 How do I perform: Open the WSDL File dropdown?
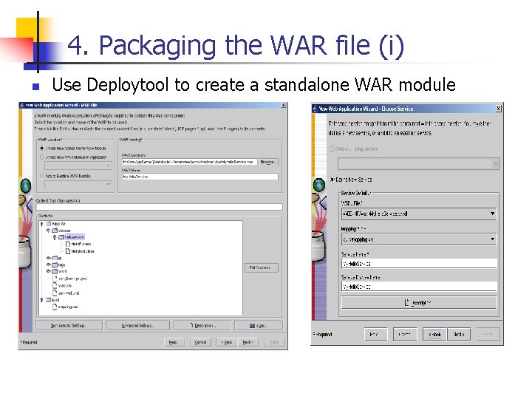point(419,214)
